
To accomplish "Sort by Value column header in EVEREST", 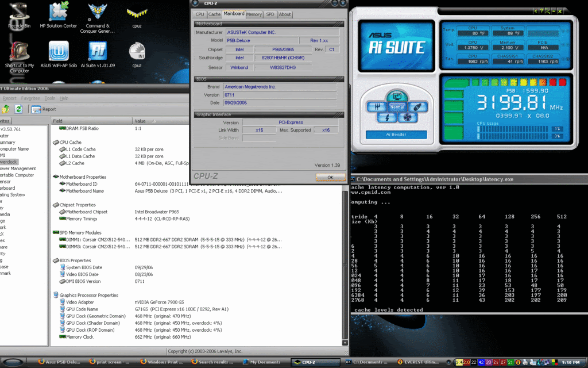I will point(161,121).
